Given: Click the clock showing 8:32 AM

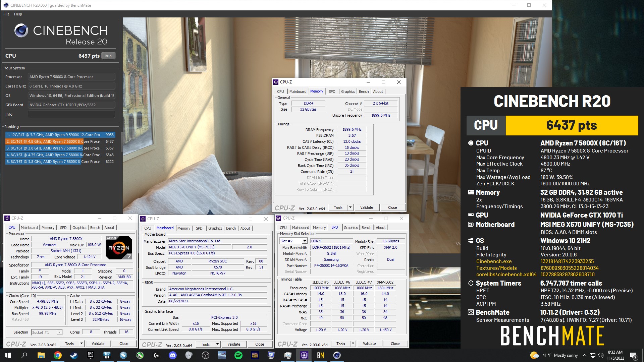Looking at the screenshot, I should 615,352.
